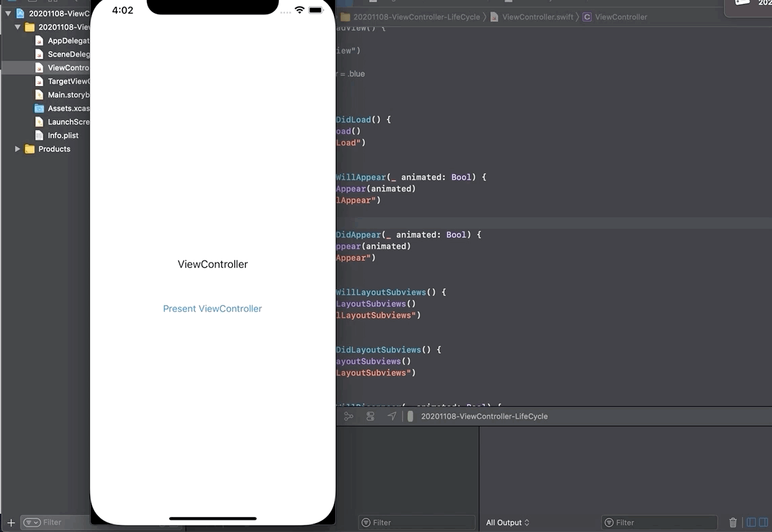Collapse the 20201108 project root triangle

coord(8,14)
